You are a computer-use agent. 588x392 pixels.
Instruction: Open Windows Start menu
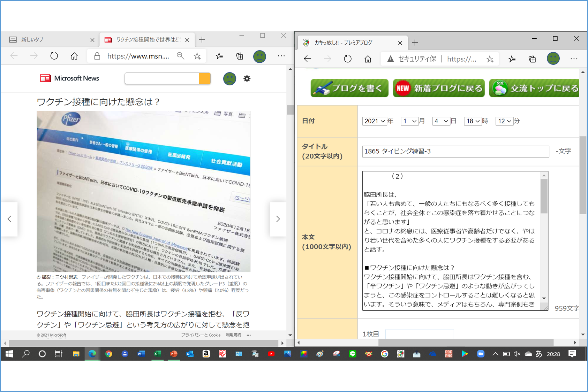[x=9, y=354]
